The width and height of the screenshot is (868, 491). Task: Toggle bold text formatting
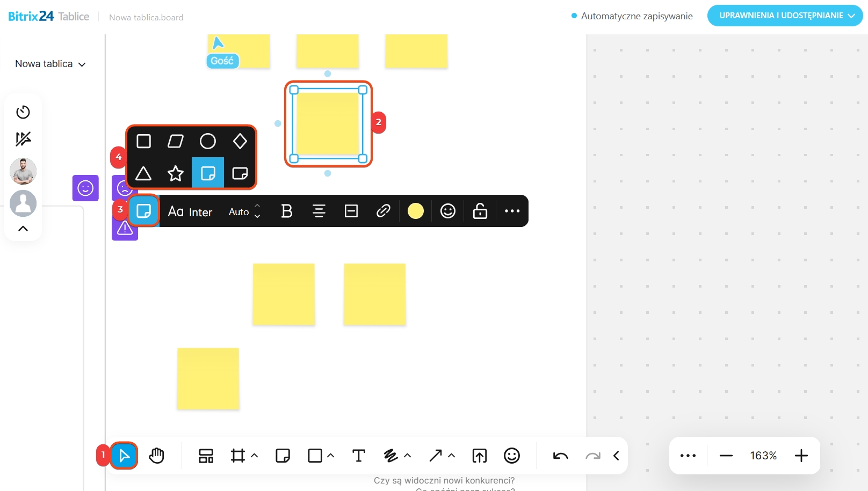tap(287, 211)
